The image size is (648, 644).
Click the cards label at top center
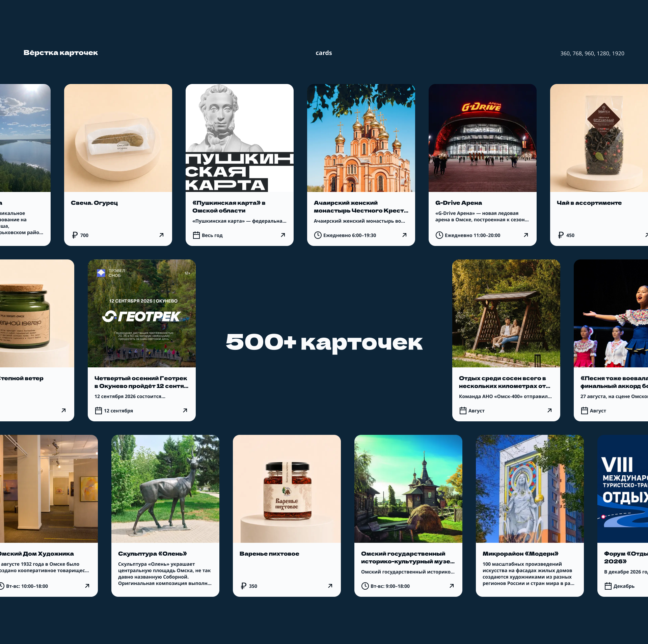(x=324, y=53)
